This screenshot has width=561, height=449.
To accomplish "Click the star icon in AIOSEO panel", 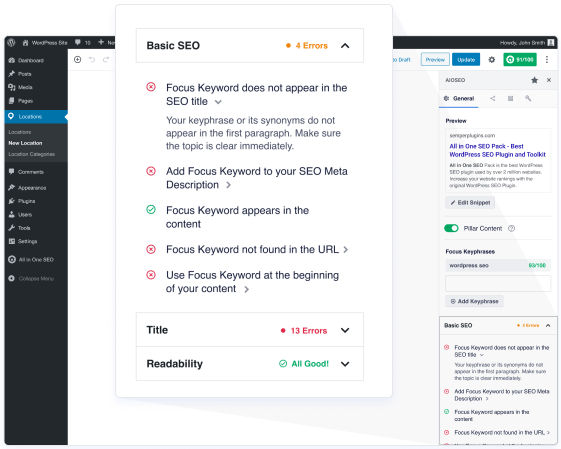I will (535, 80).
